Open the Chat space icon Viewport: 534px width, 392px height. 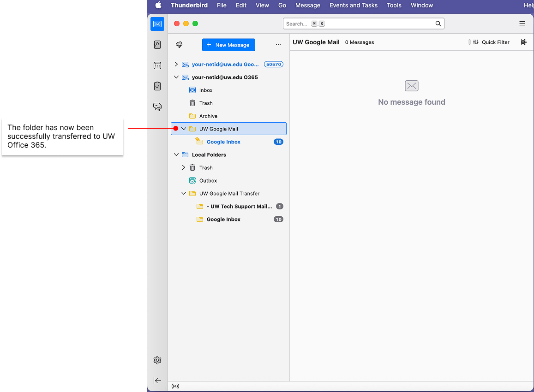(157, 107)
